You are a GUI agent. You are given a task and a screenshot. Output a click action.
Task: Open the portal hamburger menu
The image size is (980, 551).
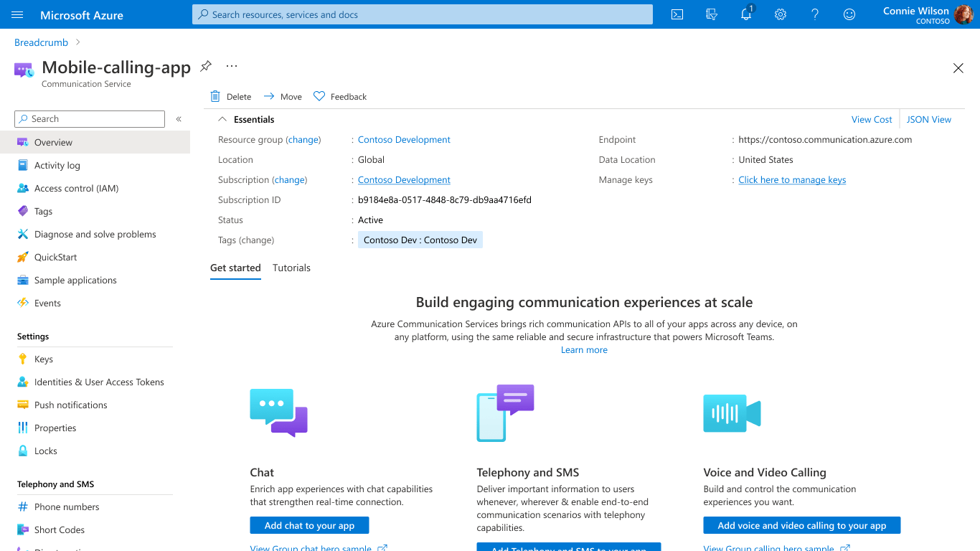point(17,14)
